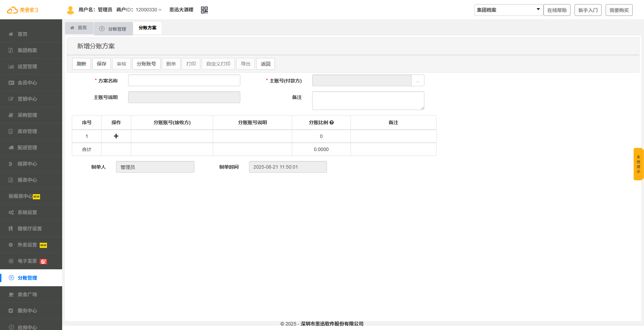Click the plus icon in row 1
Image resolution: width=644 pixels, height=330 pixels.
tap(116, 136)
